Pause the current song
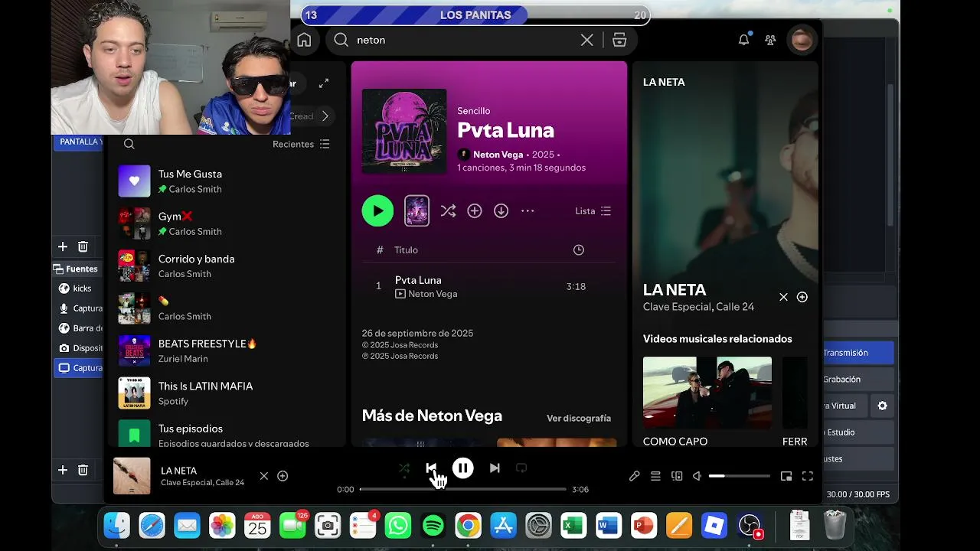The image size is (980, 551). point(462,468)
